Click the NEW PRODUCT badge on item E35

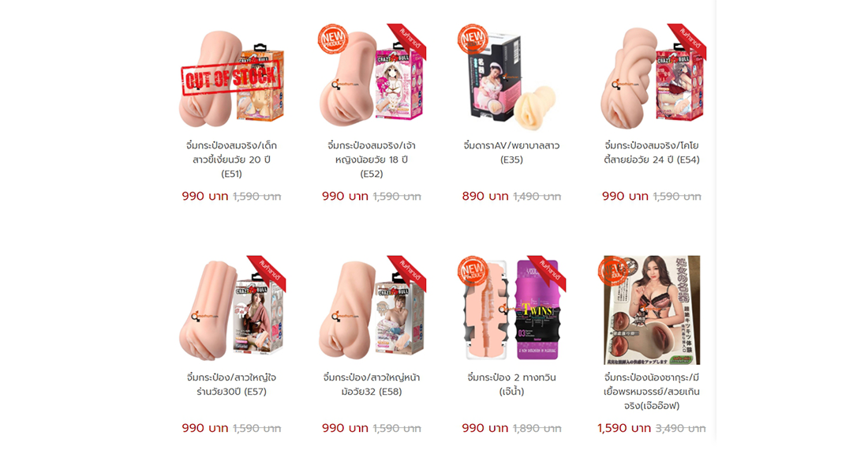(472, 38)
